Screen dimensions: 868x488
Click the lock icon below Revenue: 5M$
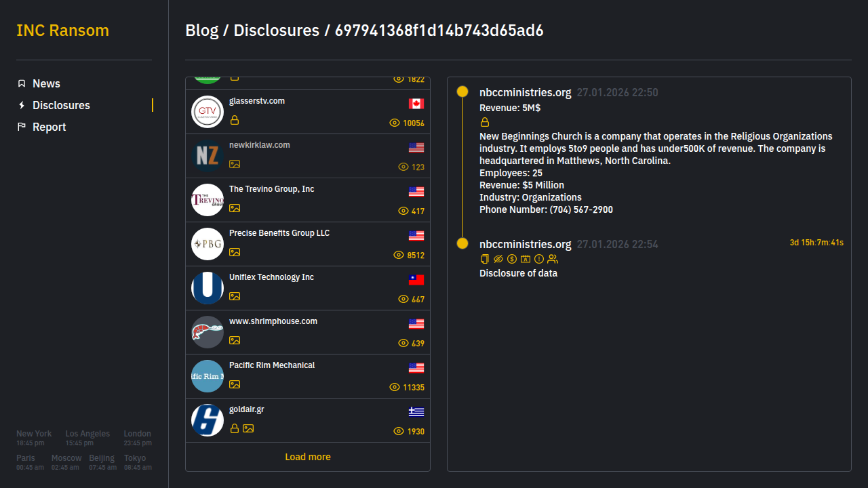485,123
